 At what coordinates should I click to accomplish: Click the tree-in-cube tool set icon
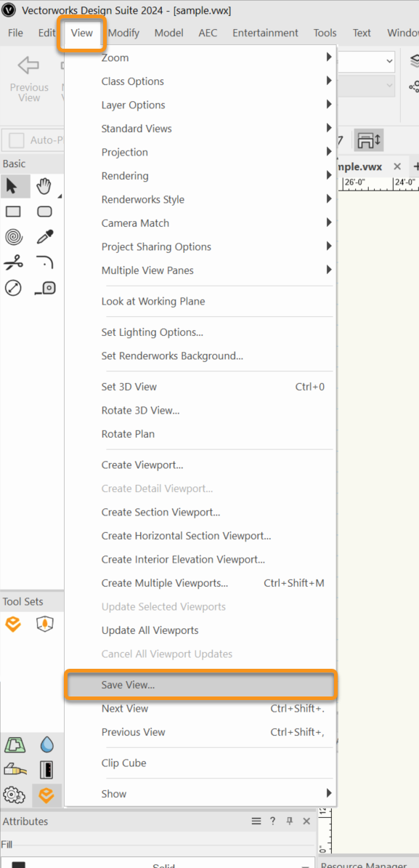point(44,624)
